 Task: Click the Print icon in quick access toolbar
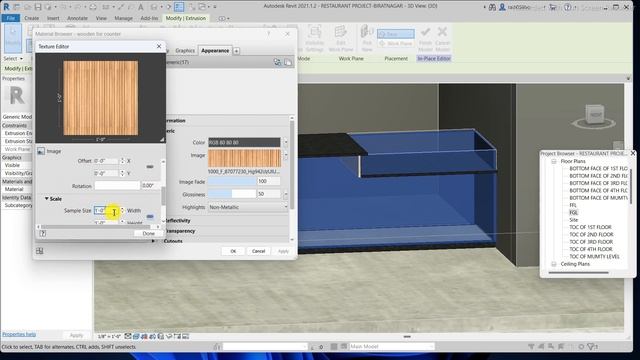(x=93, y=7)
